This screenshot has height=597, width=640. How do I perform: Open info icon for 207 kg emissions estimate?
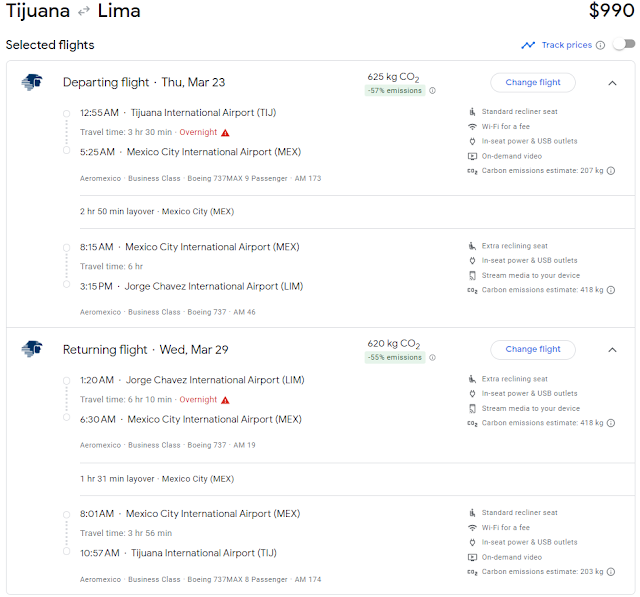611,171
